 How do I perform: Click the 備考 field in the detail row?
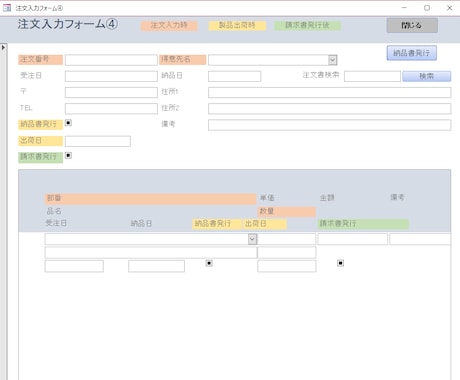(x=420, y=239)
